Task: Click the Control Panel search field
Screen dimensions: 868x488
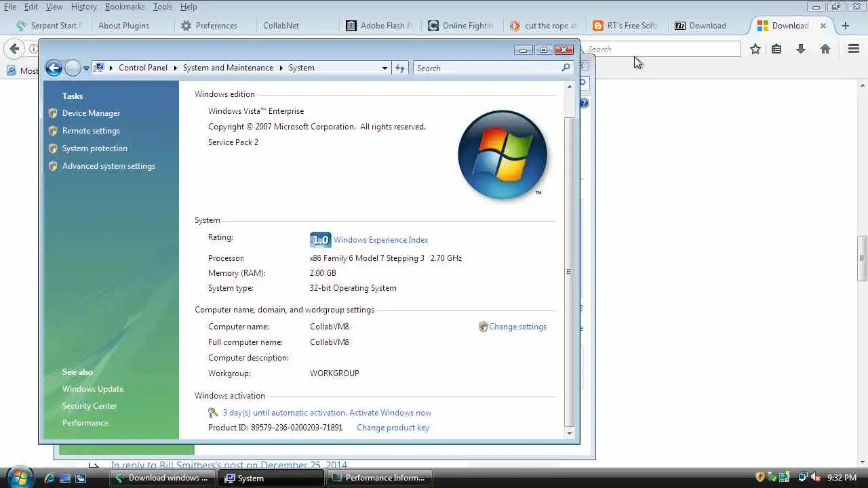Action: click(x=487, y=68)
